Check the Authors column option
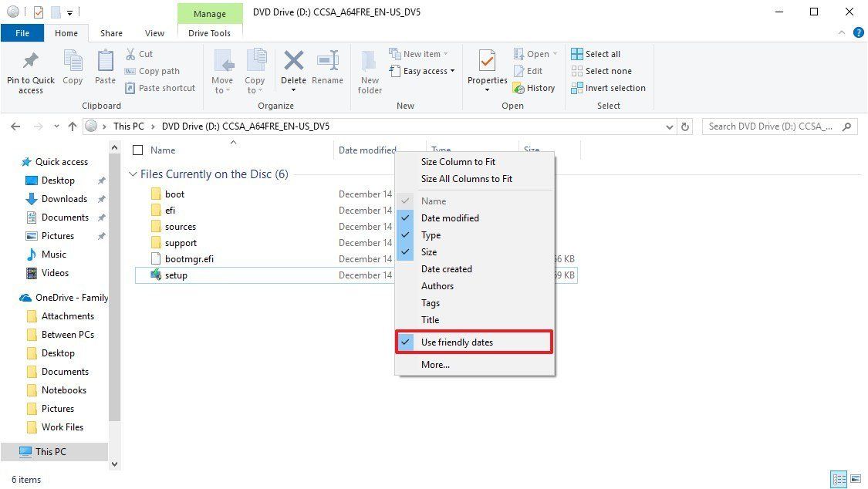The width and height of the screenshot is (868, 489). click(437, 285)
